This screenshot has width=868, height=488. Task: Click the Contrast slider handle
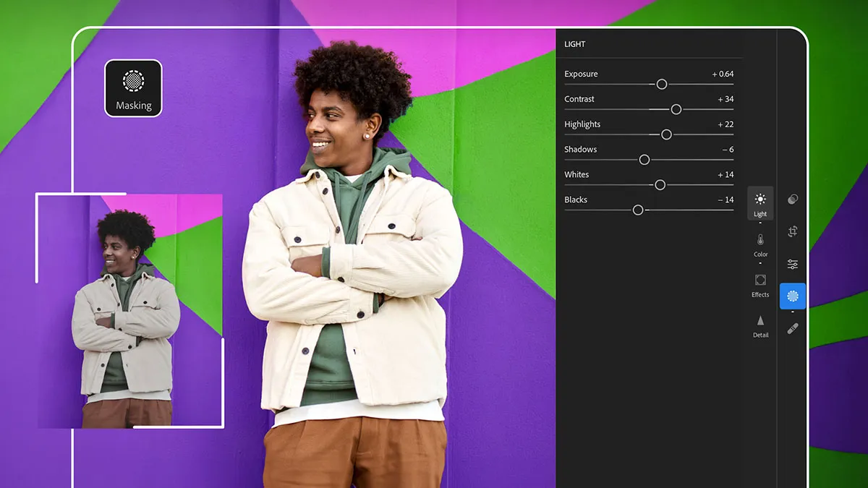(676, 109)
